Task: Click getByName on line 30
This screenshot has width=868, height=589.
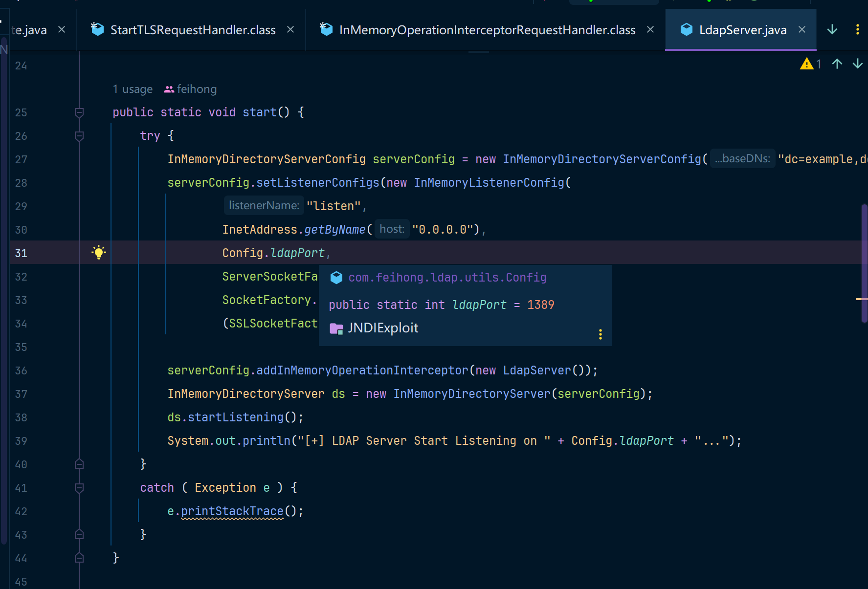Action: click(x=335, y=230)
